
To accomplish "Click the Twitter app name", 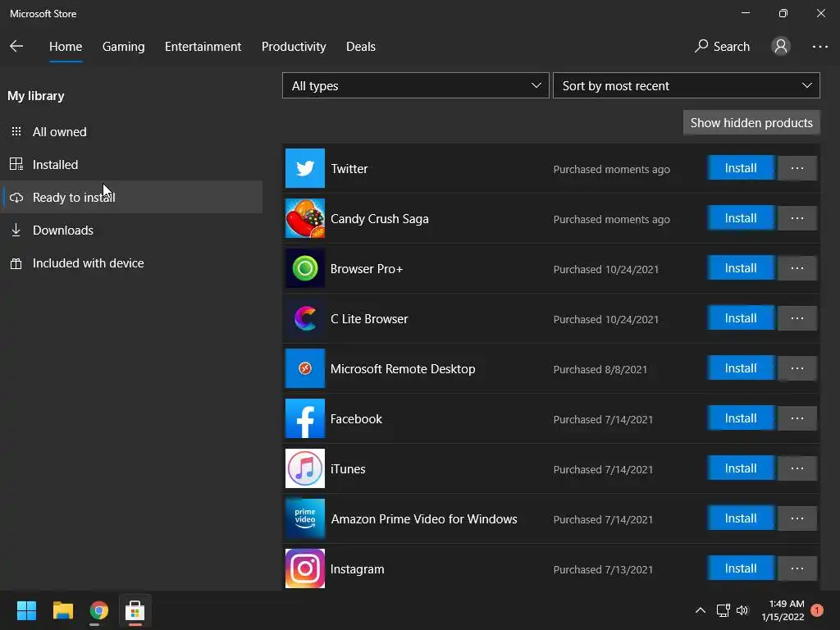I will pyautogui.click(x=349, y=169).
